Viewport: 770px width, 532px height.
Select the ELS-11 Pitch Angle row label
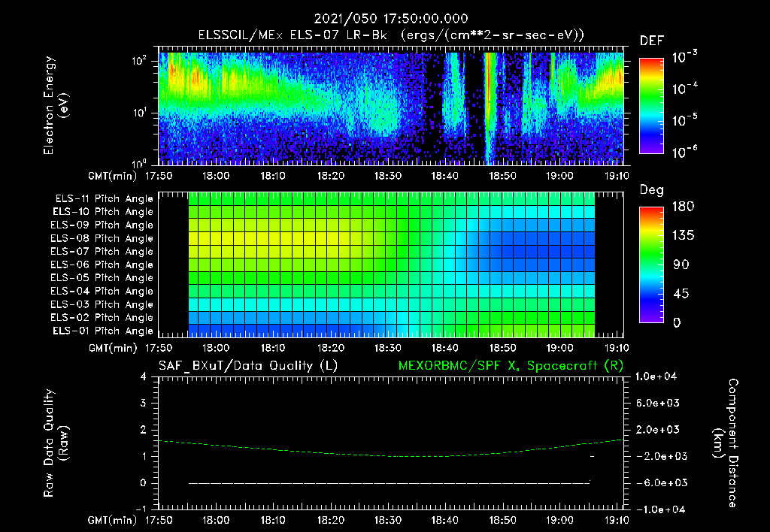[x=104, y=199]
